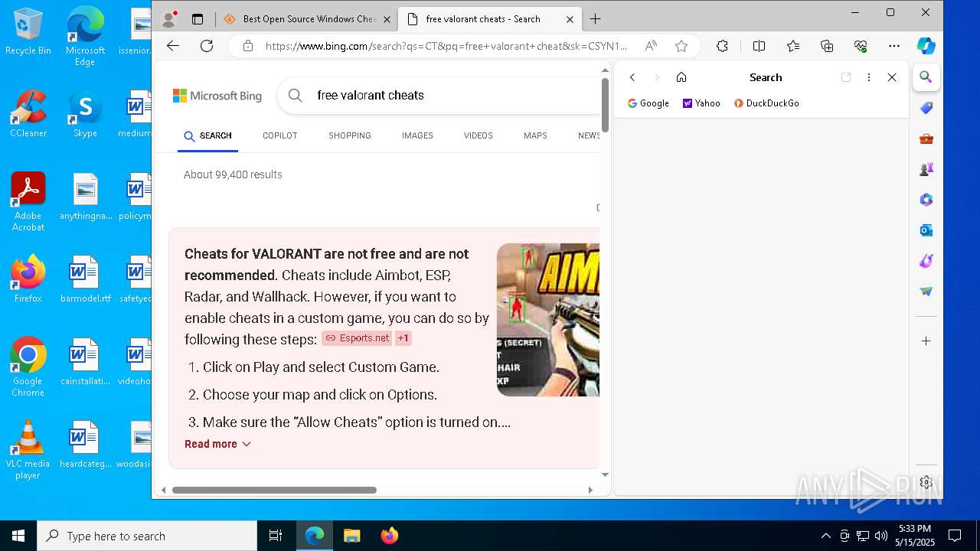
Task: Open Read aloud icon in address bar
Action: pyautogui.click(x=651, y=46)
